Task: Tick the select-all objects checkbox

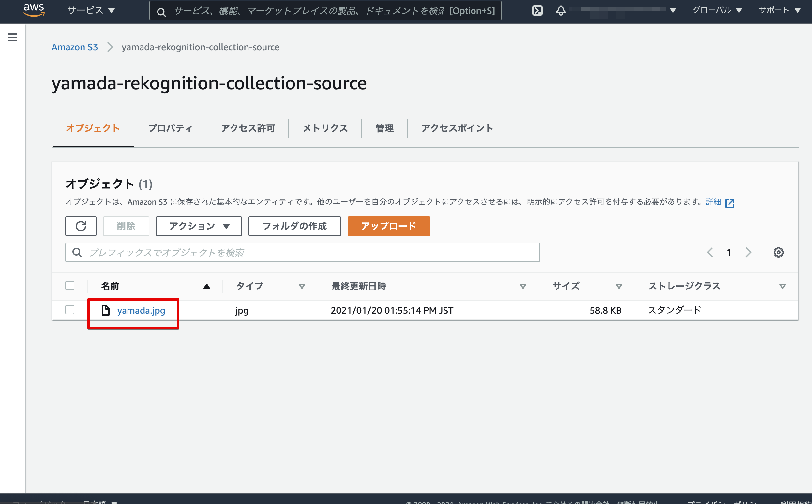Action: coord(70,286)
